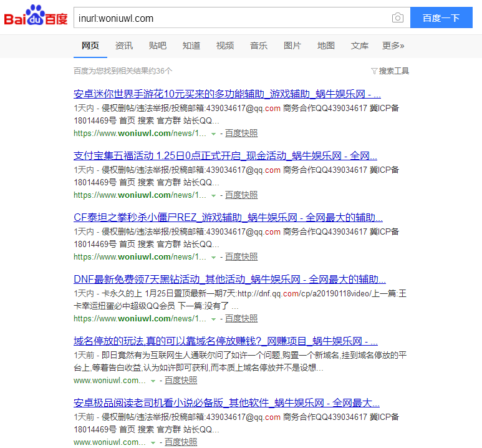The height and width of the screenshot is (448, 482).
Task: Open 百度快照 for 安卓极品阅读 result
Action: [181, 442]
